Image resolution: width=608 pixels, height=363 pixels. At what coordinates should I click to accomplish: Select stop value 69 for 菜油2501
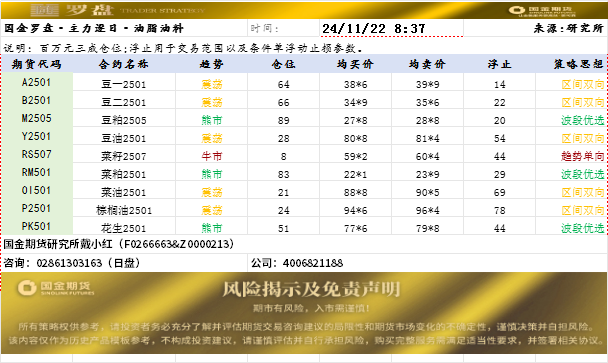click(499, 192)
